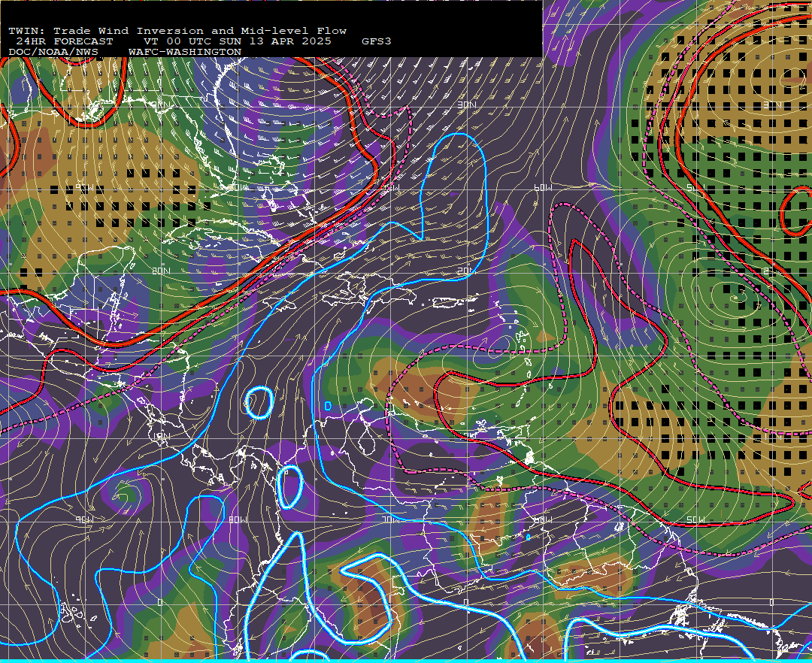Click the 50W label in the central Atlantic

coord(695,187)
